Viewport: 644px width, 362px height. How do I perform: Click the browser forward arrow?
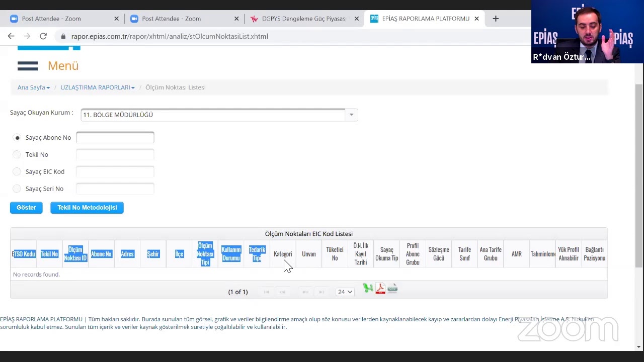point(27,36)
